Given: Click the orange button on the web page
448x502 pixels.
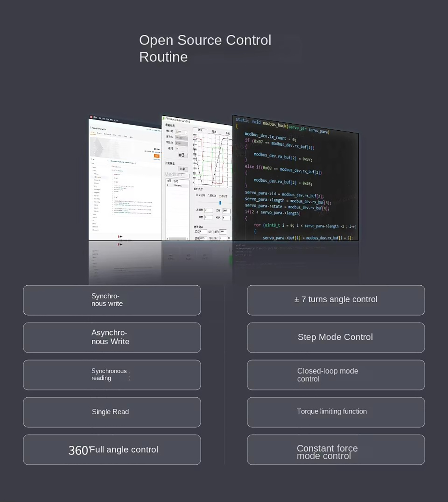Looking at the screenshot, I should coord(156,156).
